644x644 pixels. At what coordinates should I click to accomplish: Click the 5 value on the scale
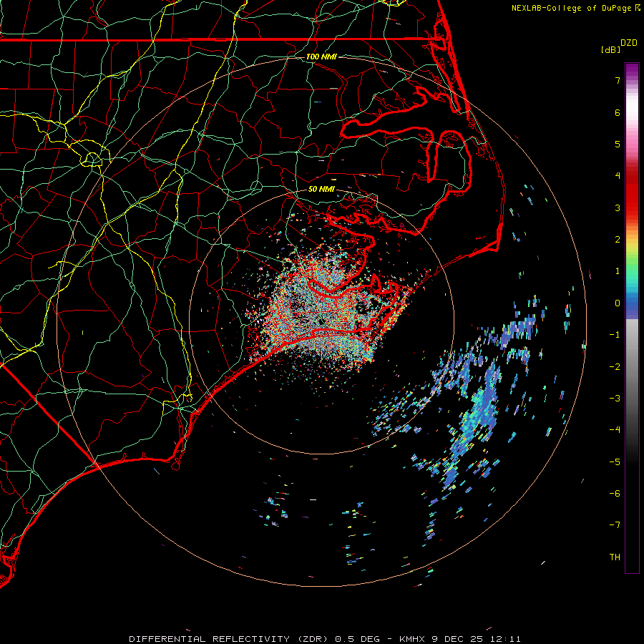pyautogui.click(x=618, y=144)
